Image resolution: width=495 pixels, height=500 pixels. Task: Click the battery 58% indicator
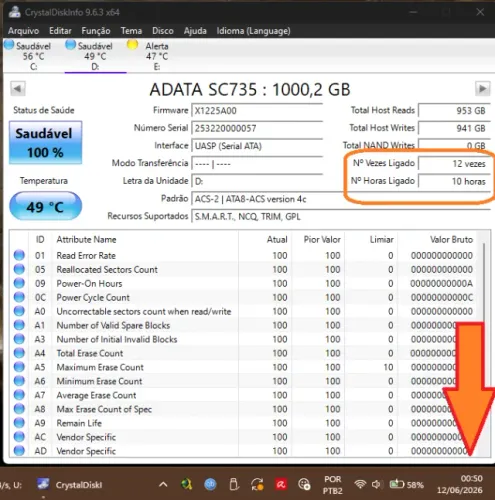click(x=407, y=484)
